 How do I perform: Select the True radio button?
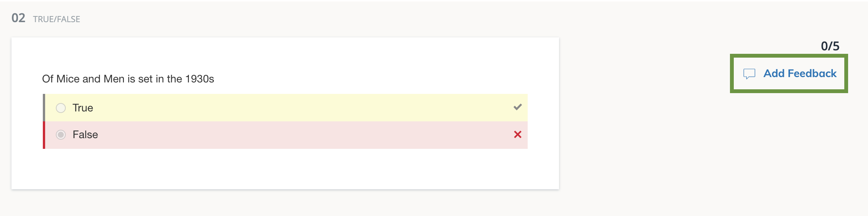[x=61, y=108]
